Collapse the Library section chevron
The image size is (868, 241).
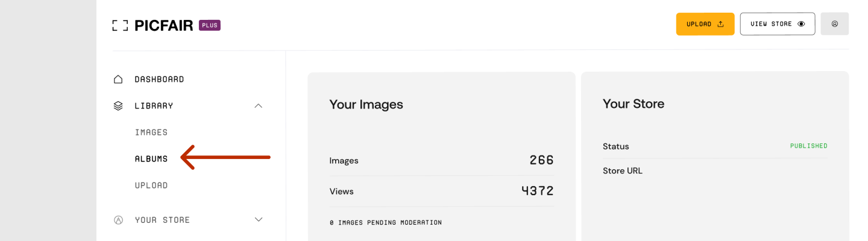pos(259,105)
